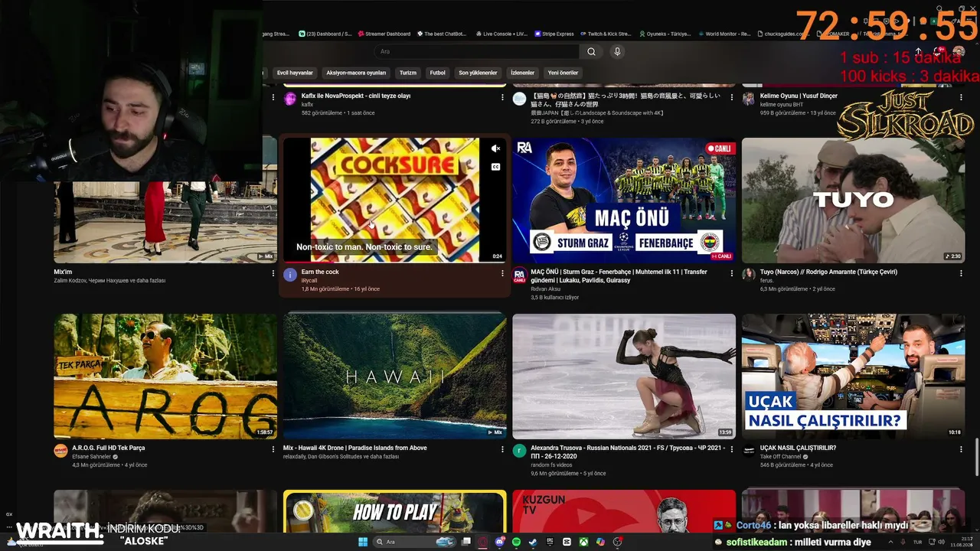Open 'Kafix ile NovaProspekt - cinli teyze olayı' title
Screen dimensions: 980x551
coord(356,96)
